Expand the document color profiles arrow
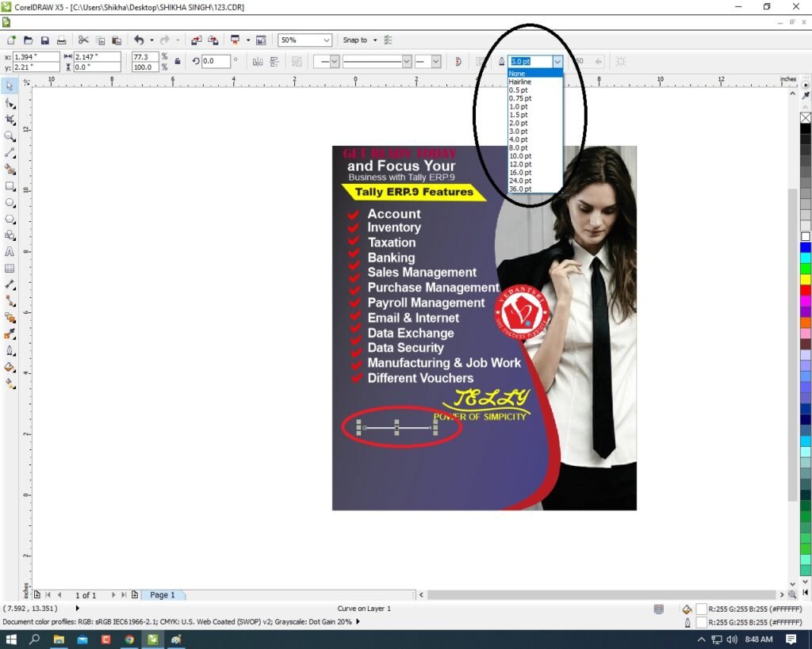This screenshot has width=812, height=649. 358,621
